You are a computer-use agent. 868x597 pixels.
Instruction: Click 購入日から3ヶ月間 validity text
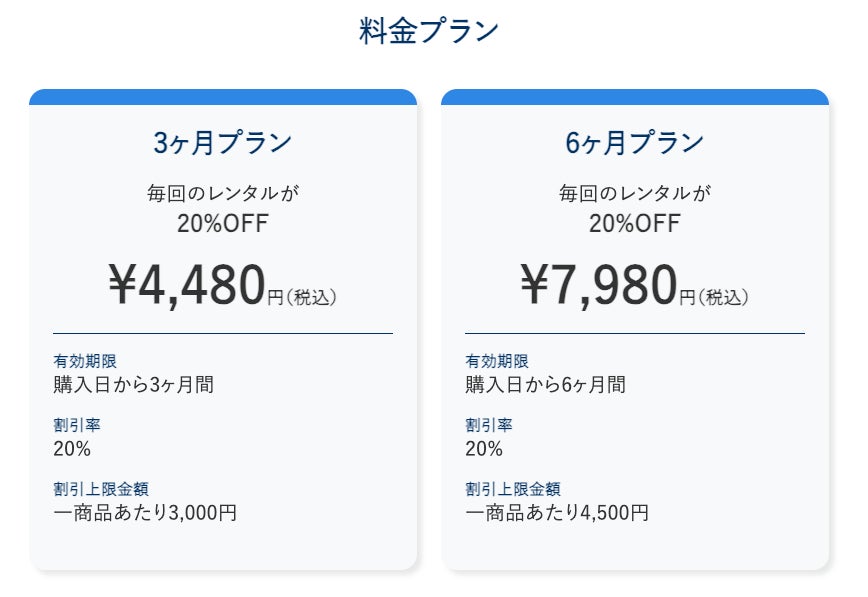pos(133,384)
